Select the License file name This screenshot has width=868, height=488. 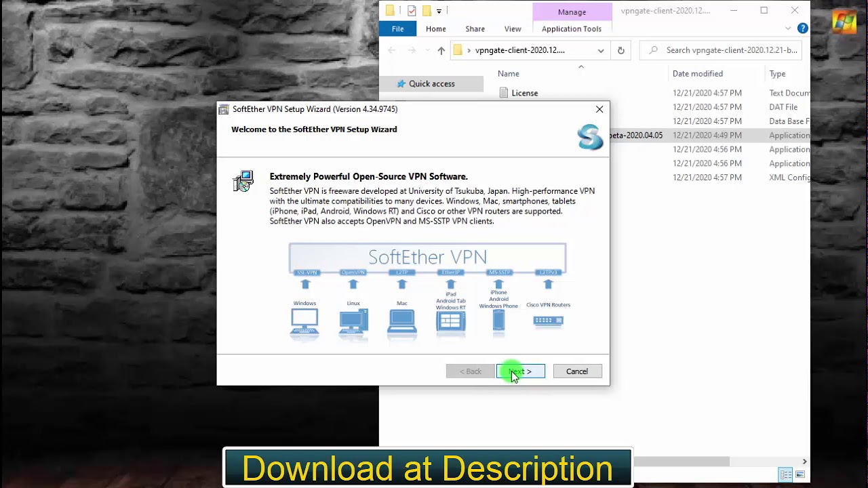tap(525, 93)
